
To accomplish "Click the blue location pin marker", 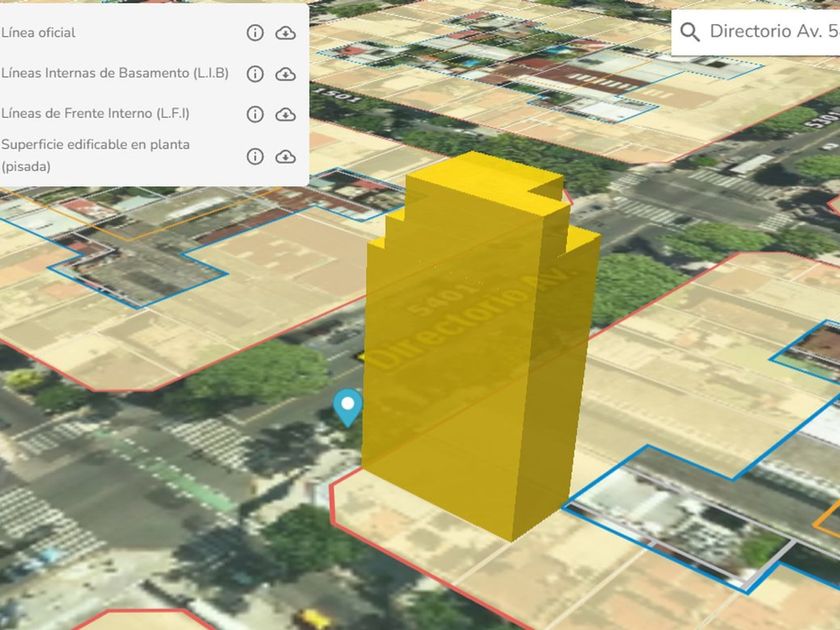I will click(x=347, y=406).
